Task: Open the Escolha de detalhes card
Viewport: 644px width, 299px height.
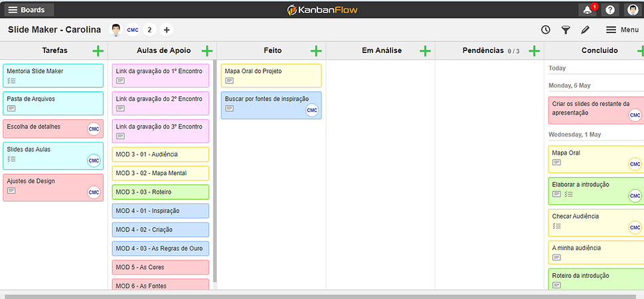Action: pyautogui.click(x=53, y=129)
